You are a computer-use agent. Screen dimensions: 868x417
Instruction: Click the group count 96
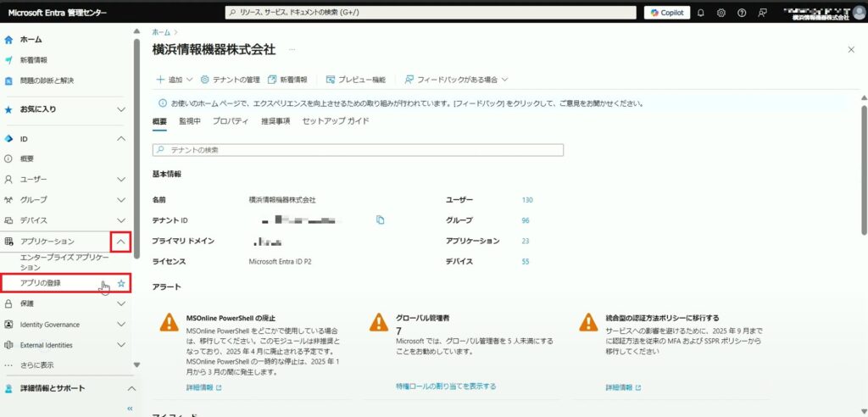[x=526, y=220]
